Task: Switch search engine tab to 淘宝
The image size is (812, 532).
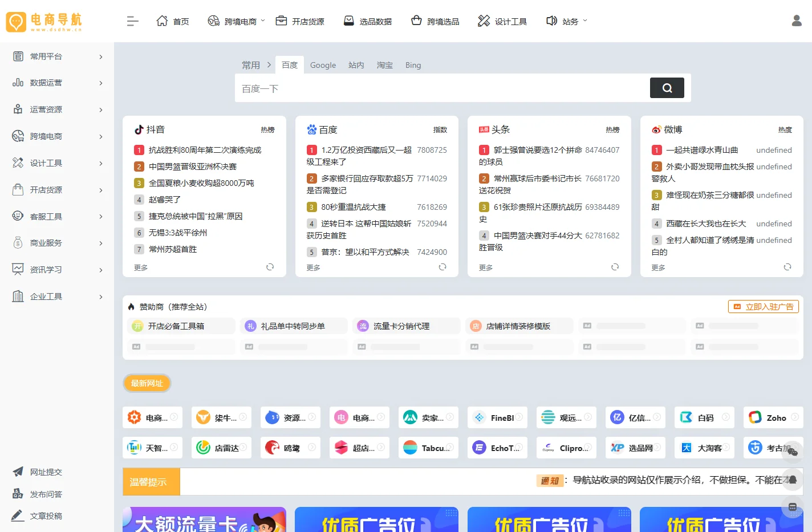Action: click(385, 65)
